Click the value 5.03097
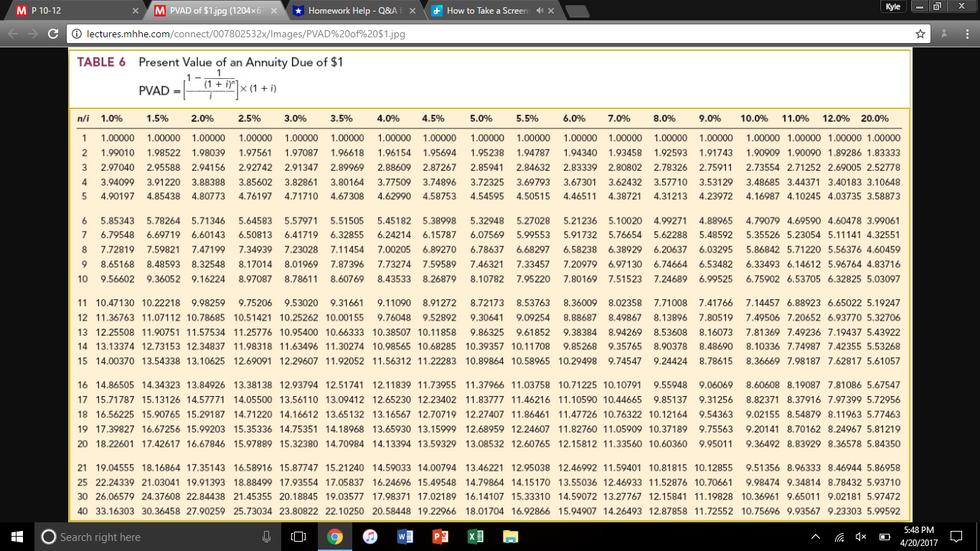980x551 pixels. coord(883,278)
